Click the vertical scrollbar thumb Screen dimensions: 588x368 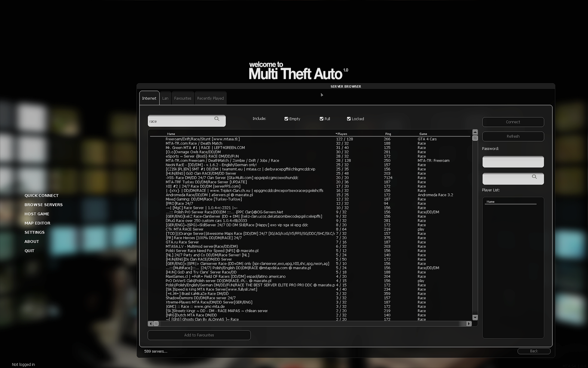coord(475,138)
